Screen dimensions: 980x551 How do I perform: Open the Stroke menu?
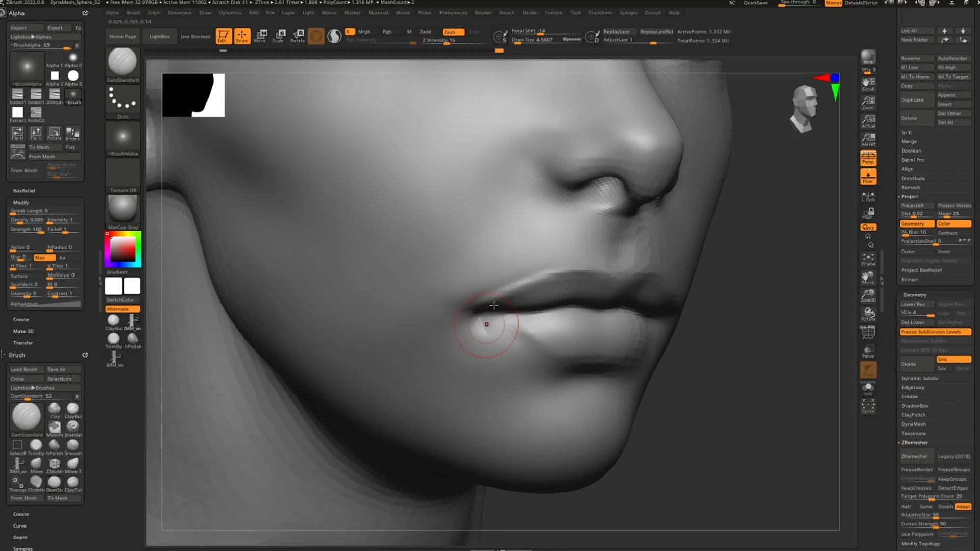(x=529, y=13)
